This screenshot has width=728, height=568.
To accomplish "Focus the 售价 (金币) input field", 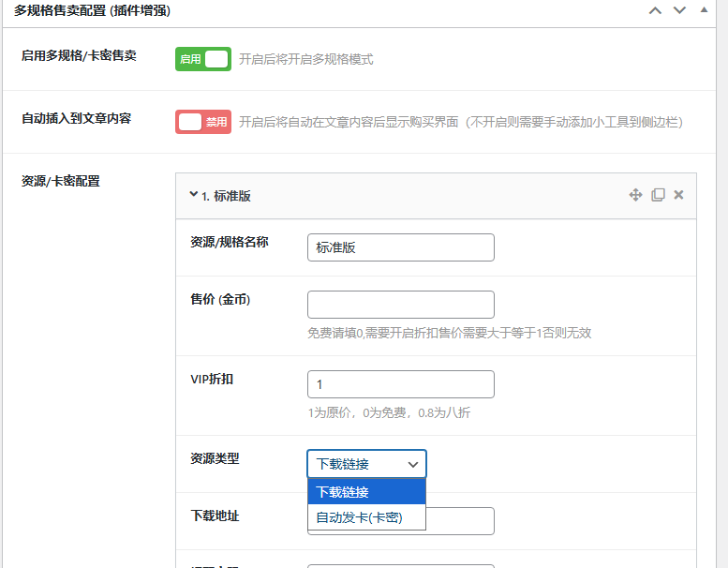I will pos(400,305).
